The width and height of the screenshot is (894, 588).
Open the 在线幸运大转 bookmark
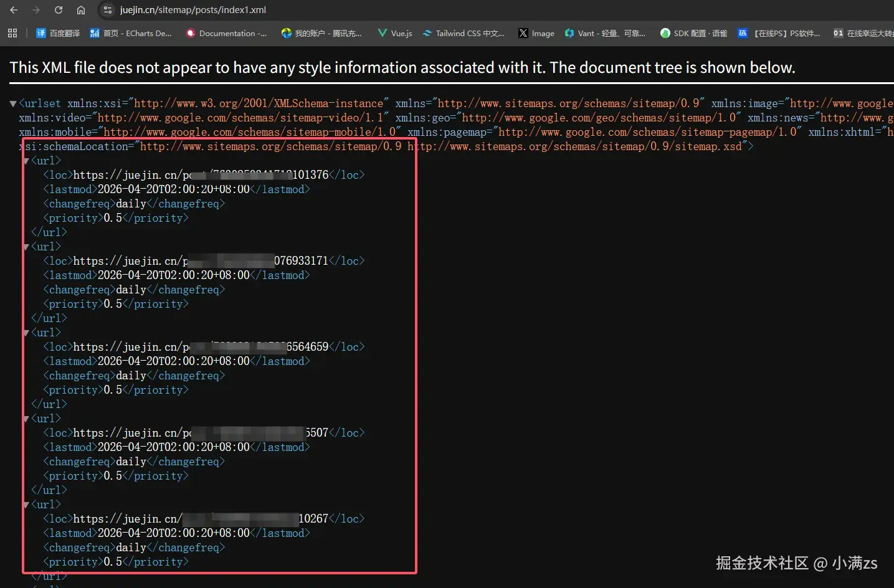click(x=863, y=33)
